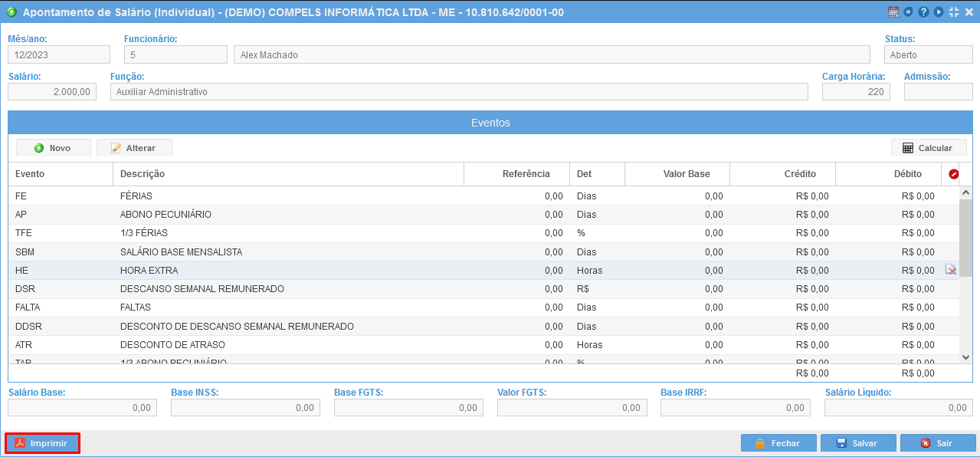Image resolution: width=980 pixels, height=457 pixels.
Task: Click scrollbar up arrow in events table
Action: pyautogui.click(x=965, y=192)
